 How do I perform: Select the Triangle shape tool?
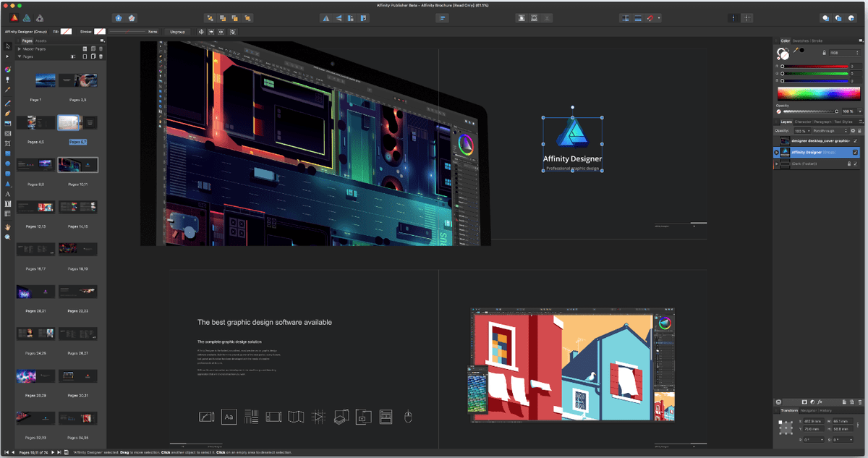[x=8, y=183]
